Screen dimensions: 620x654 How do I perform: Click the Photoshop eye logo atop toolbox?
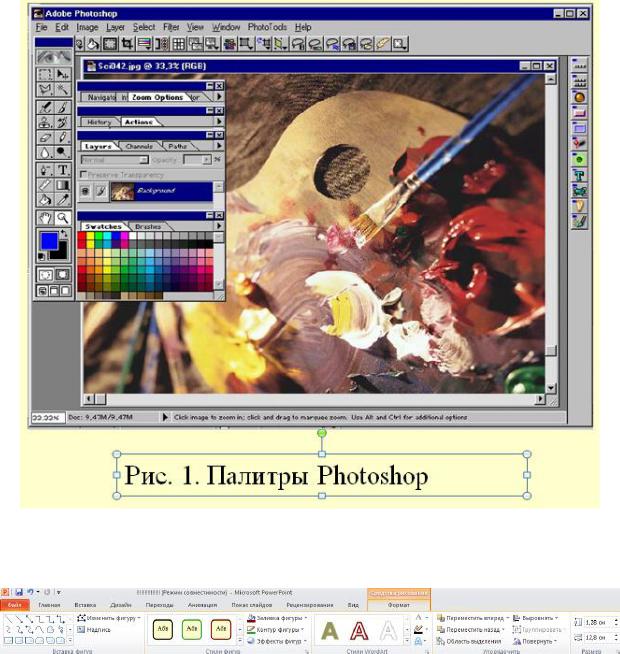[x=53, y=57]
